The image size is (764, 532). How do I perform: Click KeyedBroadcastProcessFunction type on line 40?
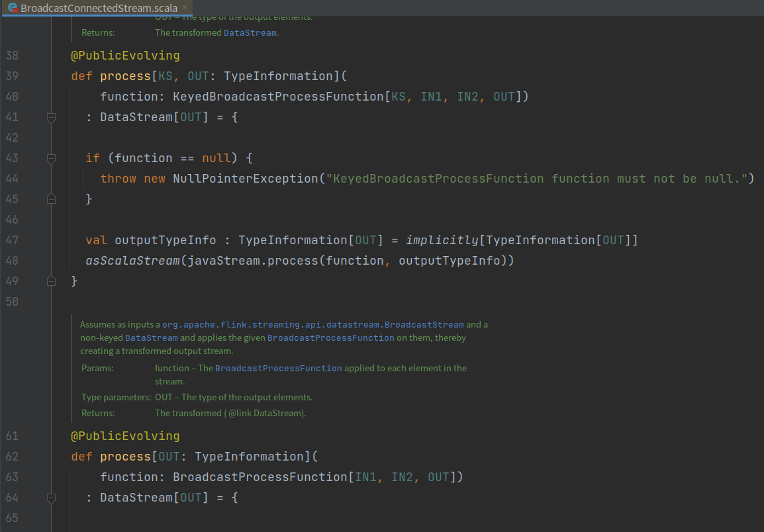[279, 97]
